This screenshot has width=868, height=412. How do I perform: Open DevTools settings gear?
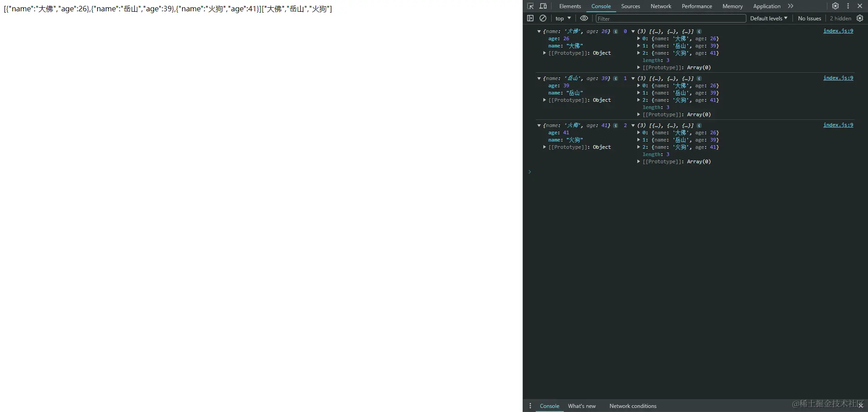coord(836,6)
